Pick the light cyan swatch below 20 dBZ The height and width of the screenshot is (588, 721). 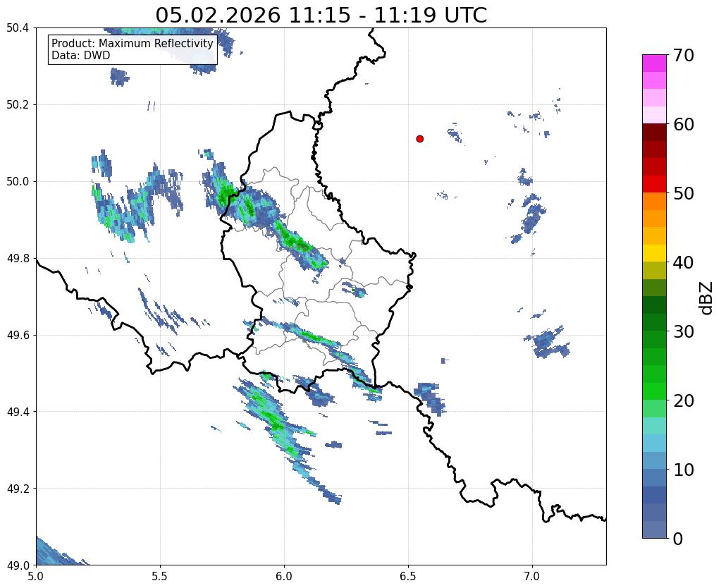coord(654,426)
